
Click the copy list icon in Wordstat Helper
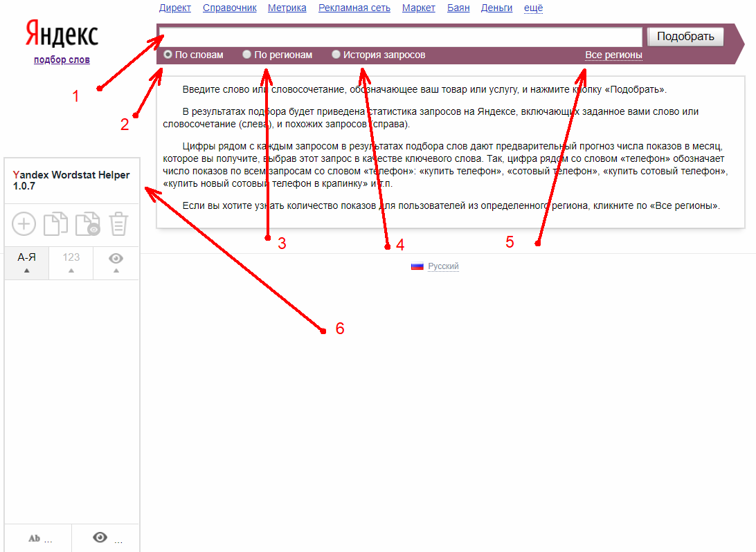pyautogui.click(x=55, y=224)
